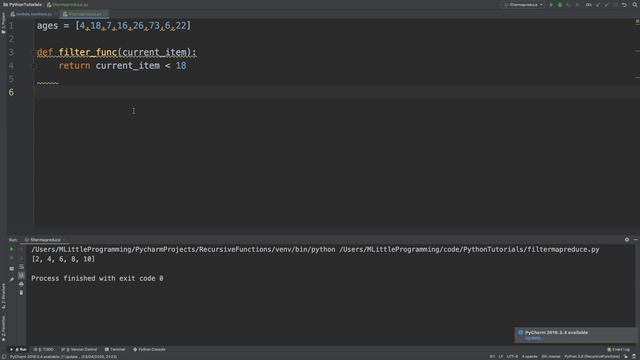This screenshot has height=360, width=640.
Task: Commit changes using the green checkmark icon
Action: point(607,4)
